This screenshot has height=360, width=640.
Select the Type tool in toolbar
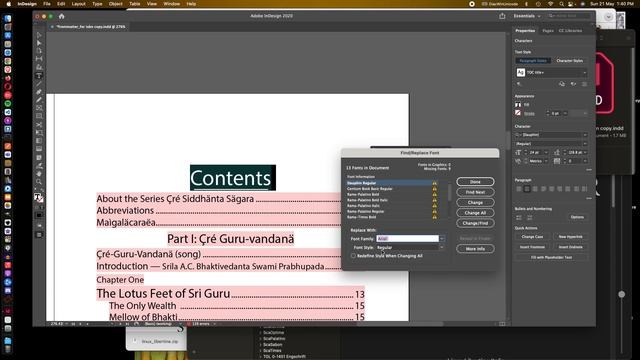click(x=39, y=76)
